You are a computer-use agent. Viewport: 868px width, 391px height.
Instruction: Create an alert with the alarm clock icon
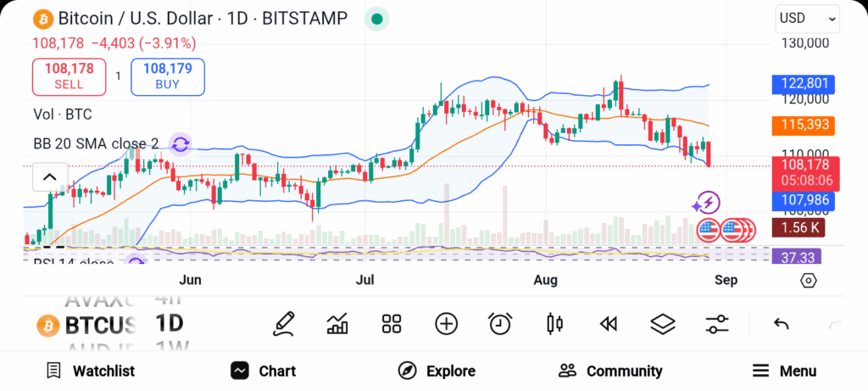[x=500, y=323]
